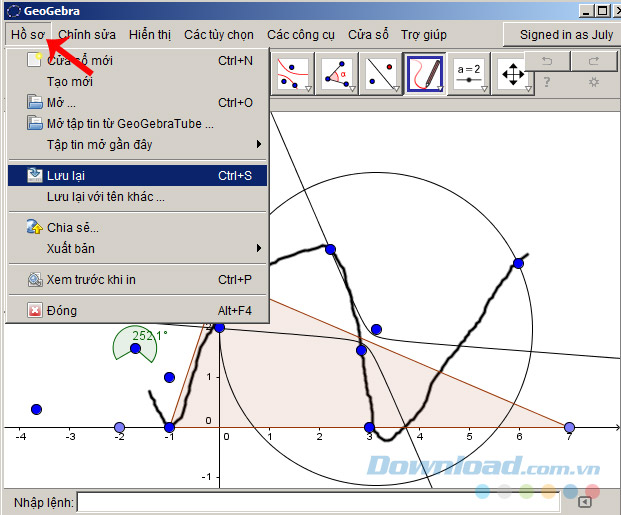Click the Signed in as July button
This screenshot has width=621, height=515.
[563, 34]
